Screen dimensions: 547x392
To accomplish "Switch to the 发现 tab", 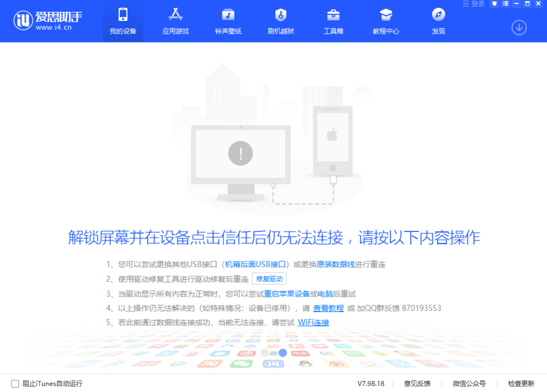I will click(438, 21).
